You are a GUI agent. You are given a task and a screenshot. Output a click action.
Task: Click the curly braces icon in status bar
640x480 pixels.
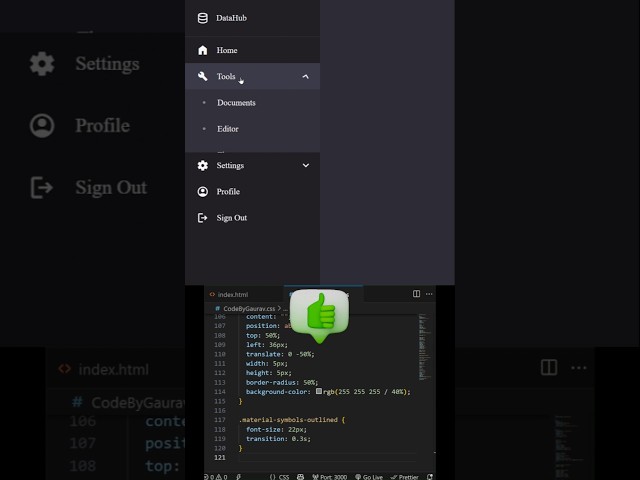pyautogui.click(x=272, y=477)
